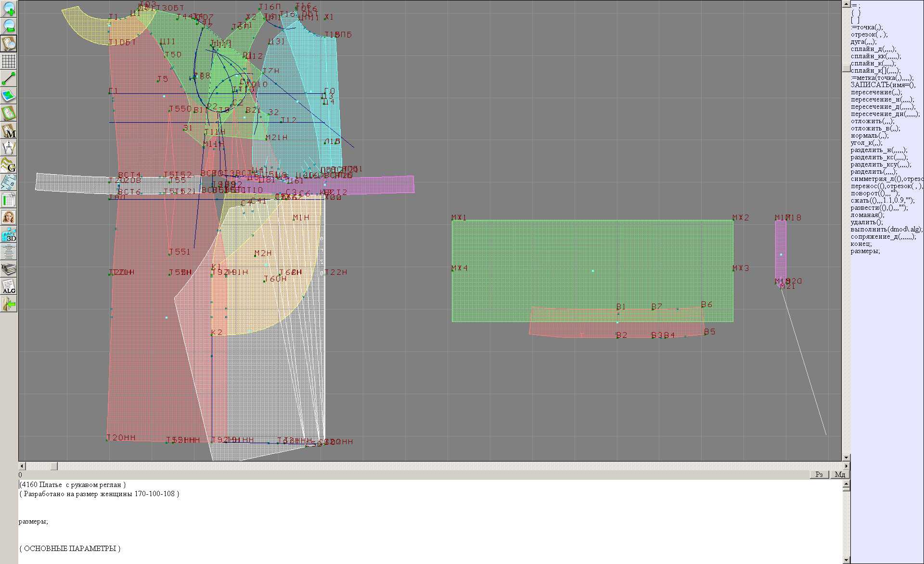Click the compass measuring tool icon

(x=9, y=148)
